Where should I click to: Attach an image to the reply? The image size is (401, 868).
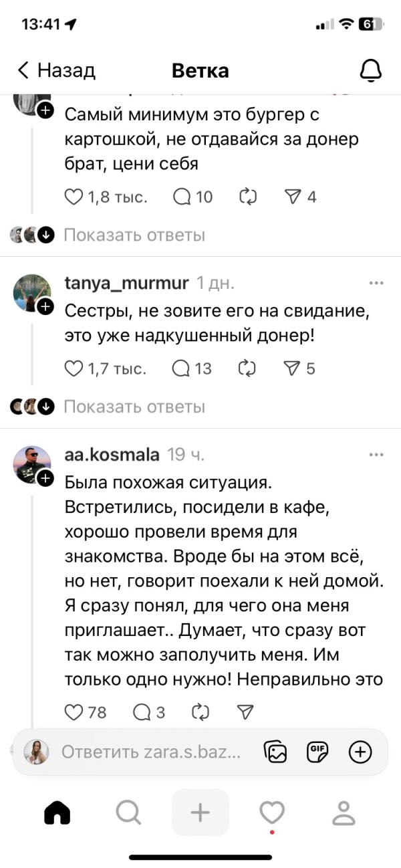coord(275,752)
